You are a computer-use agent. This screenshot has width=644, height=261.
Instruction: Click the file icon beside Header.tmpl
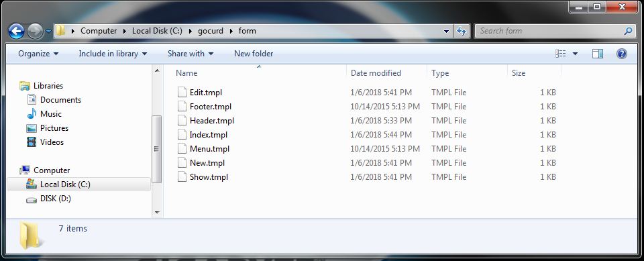pos(182,120)
